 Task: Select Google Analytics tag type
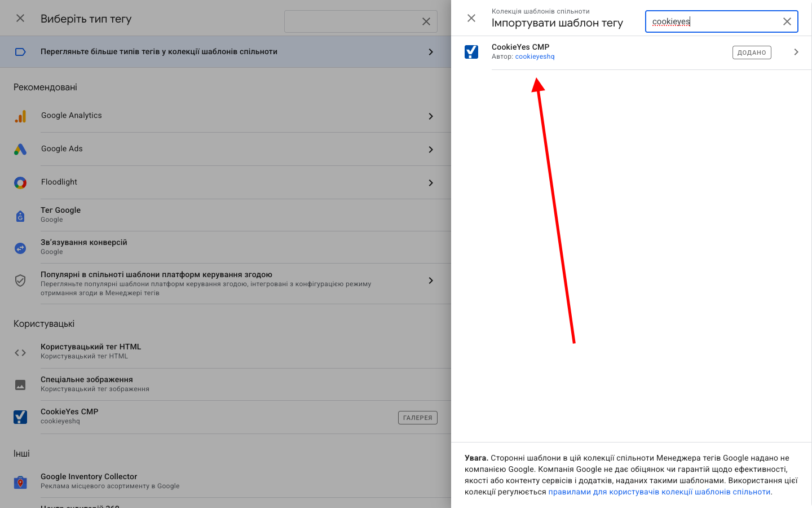(226, 116)
